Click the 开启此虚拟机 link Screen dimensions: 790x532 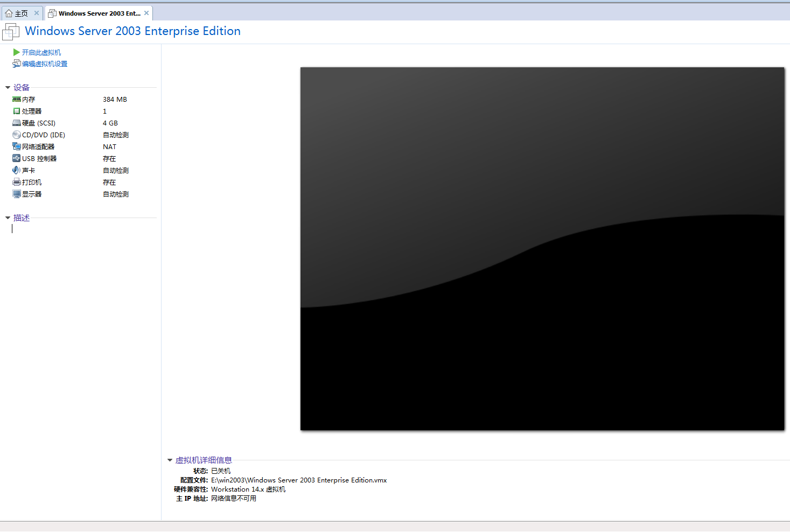[41, 52]
